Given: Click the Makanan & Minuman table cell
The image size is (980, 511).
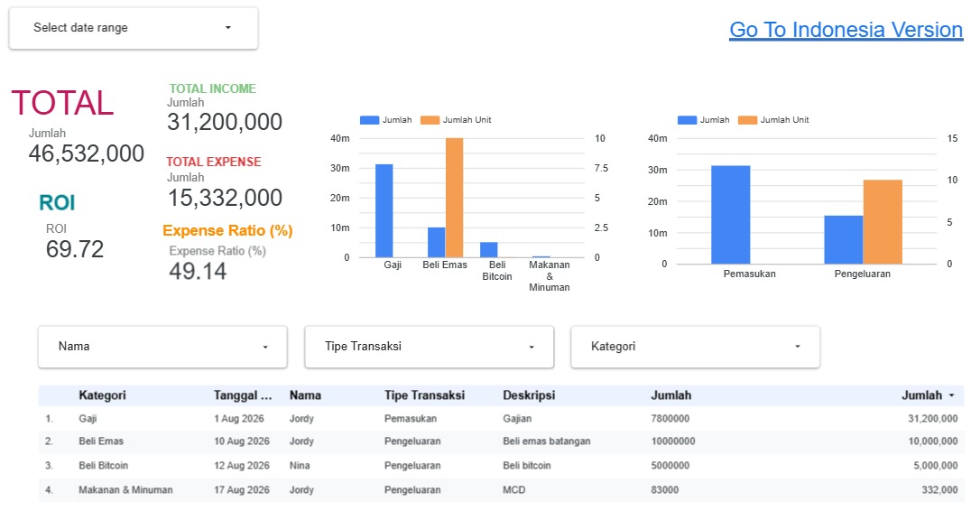Looking at the screenshot, I should click(x=125, y=489).
